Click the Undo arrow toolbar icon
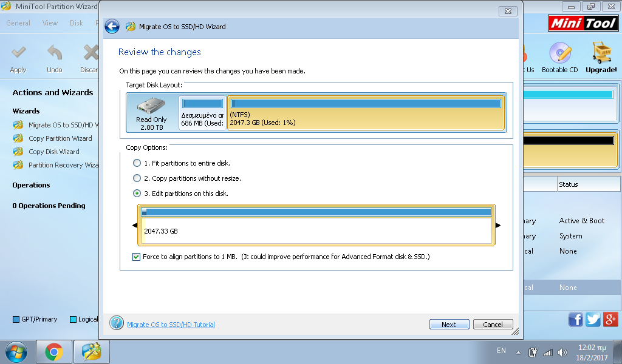Screen dimensions: 622x364 [55, 52]
